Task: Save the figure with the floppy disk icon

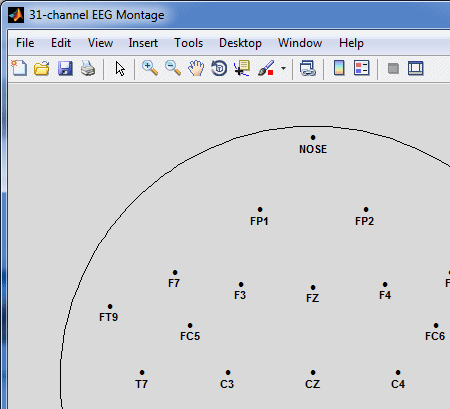Action: [65, 68]
